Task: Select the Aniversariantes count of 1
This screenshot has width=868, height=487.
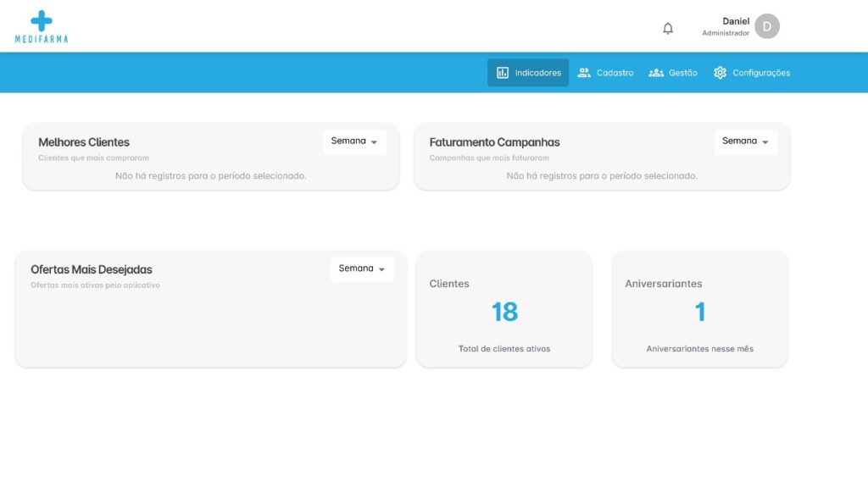Action: 700,312
